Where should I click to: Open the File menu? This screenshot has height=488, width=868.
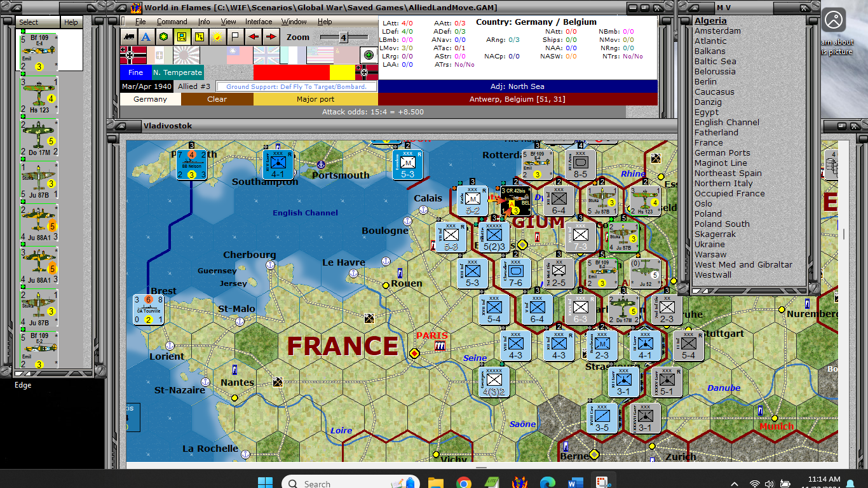click(x=140, y=22)
